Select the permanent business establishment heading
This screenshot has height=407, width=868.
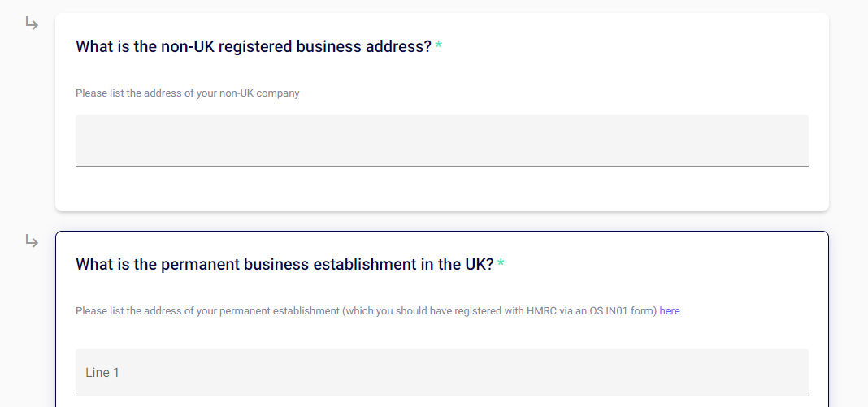[x=284, y=264]
